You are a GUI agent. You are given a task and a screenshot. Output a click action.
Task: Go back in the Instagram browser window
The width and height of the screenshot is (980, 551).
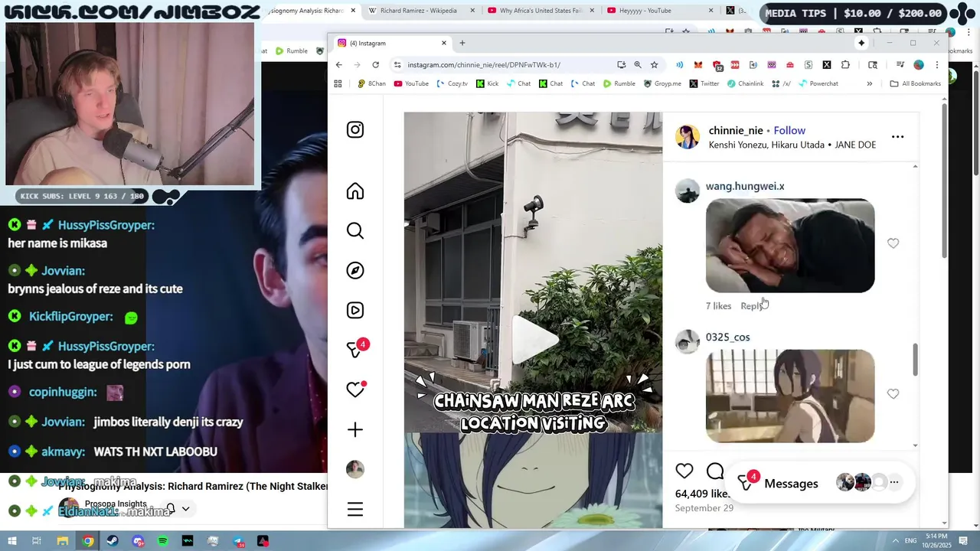(339, 65)
